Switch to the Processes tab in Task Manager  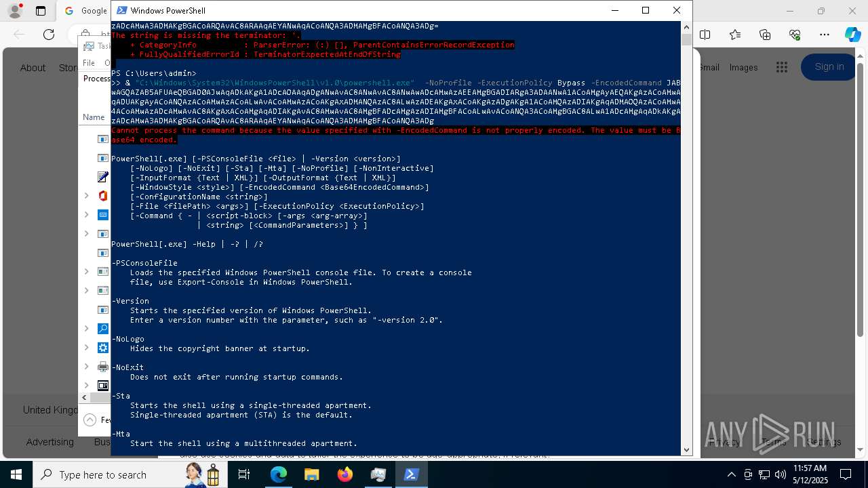coord(96,79)
